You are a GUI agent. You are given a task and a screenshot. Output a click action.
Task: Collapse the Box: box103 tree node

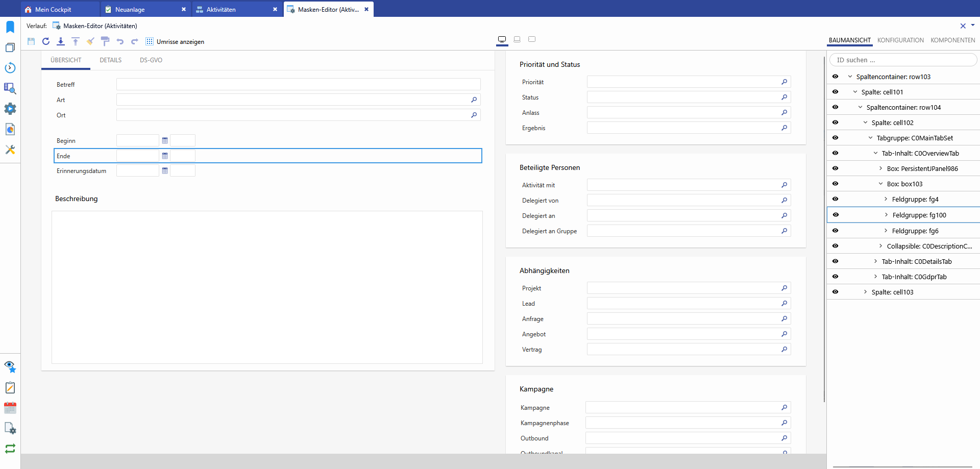pos(880,184)
